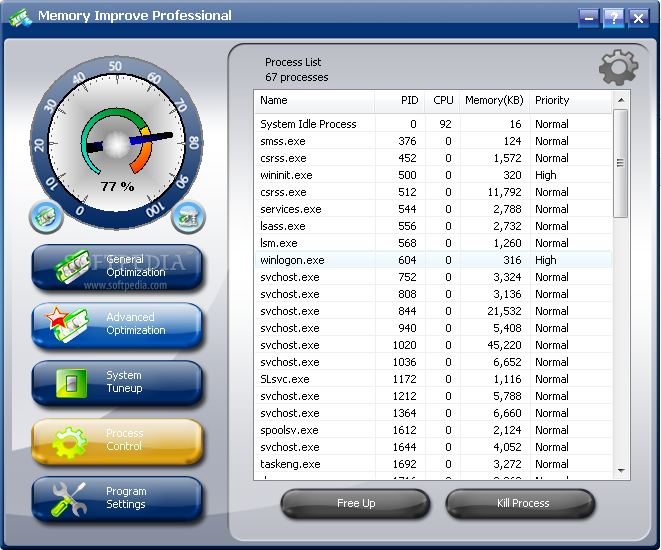Open Advanced Optimization section
The width and height of the screenshot is (661, 550).
pyautogui.click(x=117, y=325)
